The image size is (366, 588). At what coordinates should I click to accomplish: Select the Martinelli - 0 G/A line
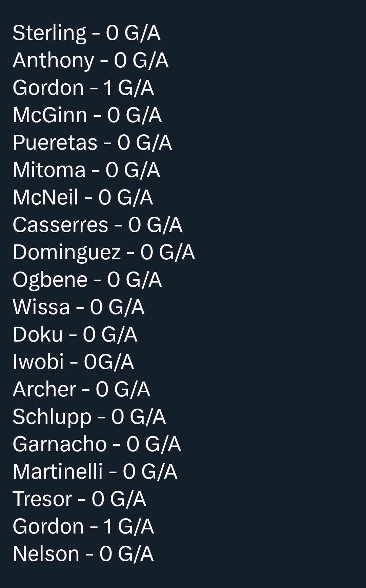tap(95, 472)
